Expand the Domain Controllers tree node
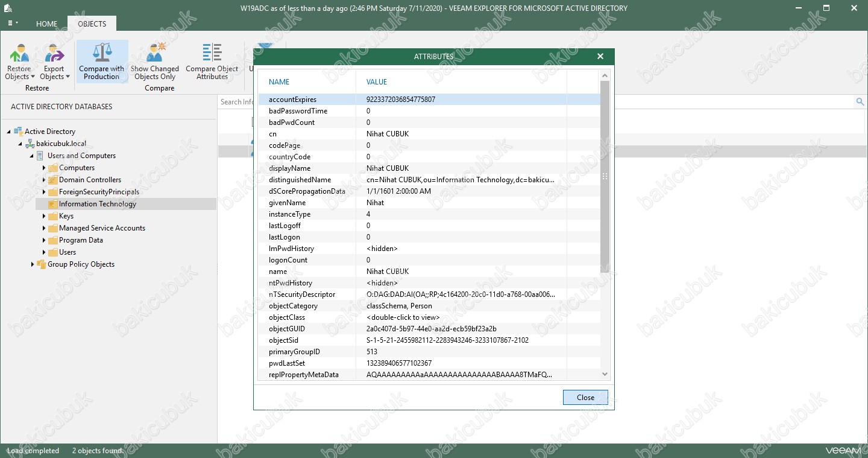 tap(44, 180)
